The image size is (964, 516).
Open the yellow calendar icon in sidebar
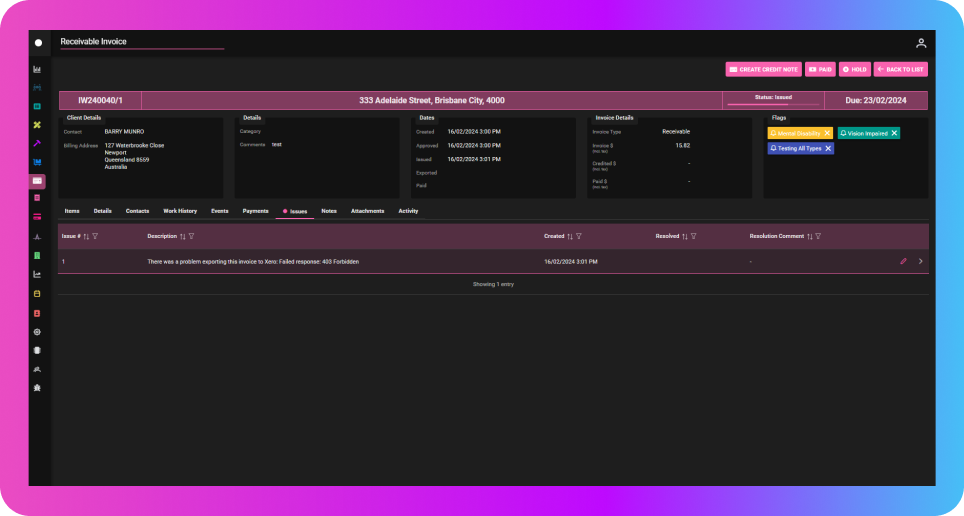37,294
